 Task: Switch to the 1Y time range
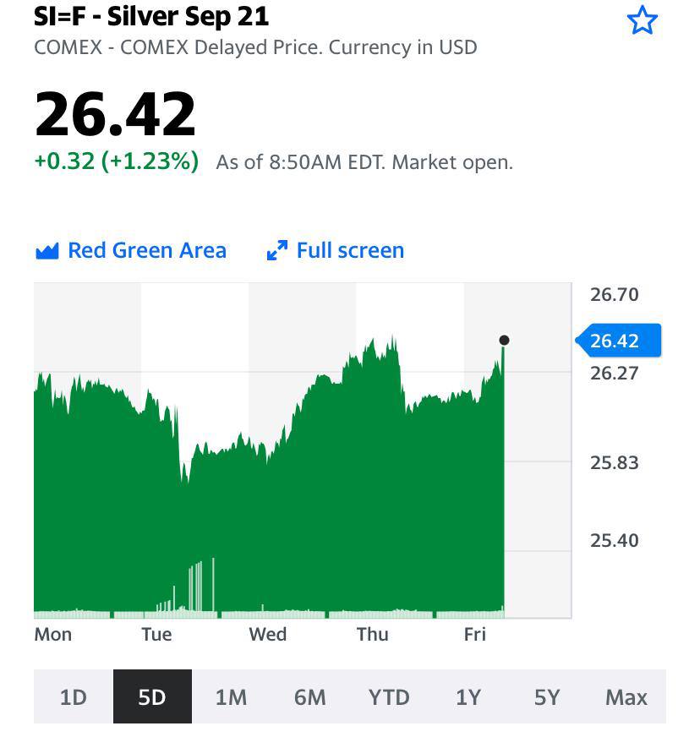coord(468,696)
